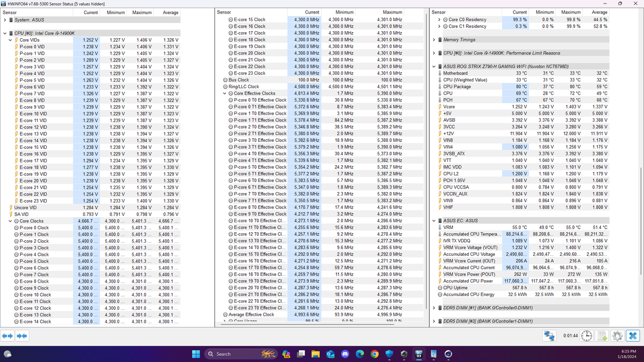
Task: Click the Minimum column header in the middle pane
Action: (338, 12)
